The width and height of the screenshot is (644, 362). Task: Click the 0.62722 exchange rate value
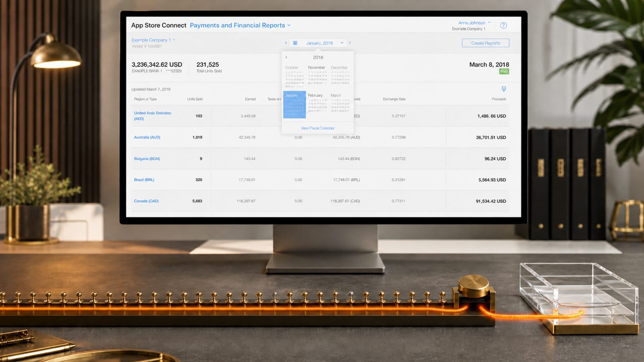398,159
